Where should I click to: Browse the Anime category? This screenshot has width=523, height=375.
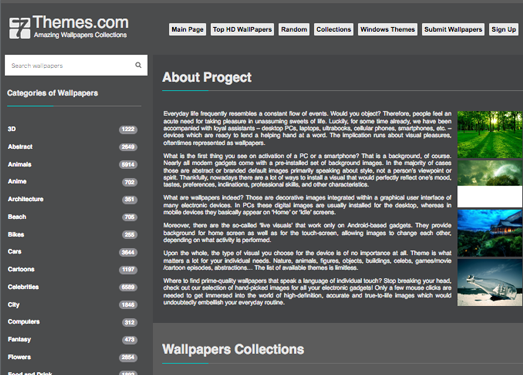pyautogui.click(x=17, y=181)
